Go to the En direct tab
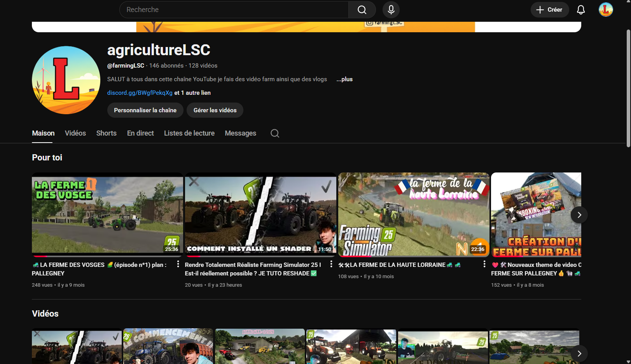Image resolution: width=631 pixels, height=364 pixels. [140, 133]
